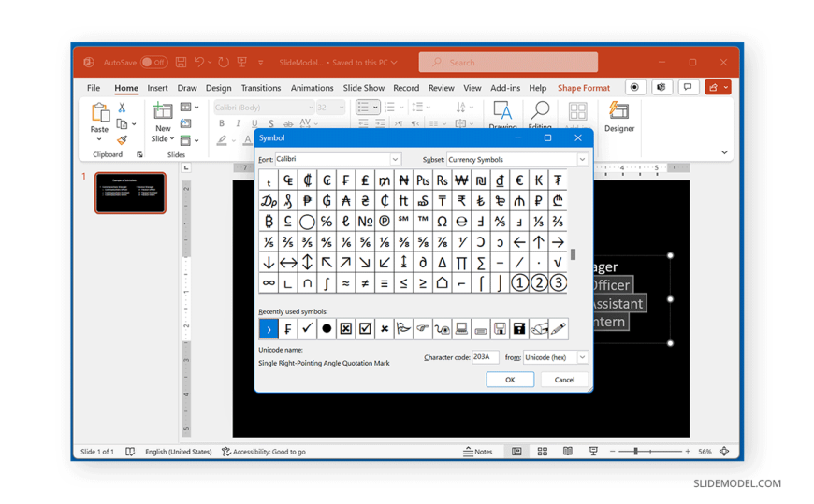Select the not-equal-to symbol
814x504 pixels.
point(365,283)
